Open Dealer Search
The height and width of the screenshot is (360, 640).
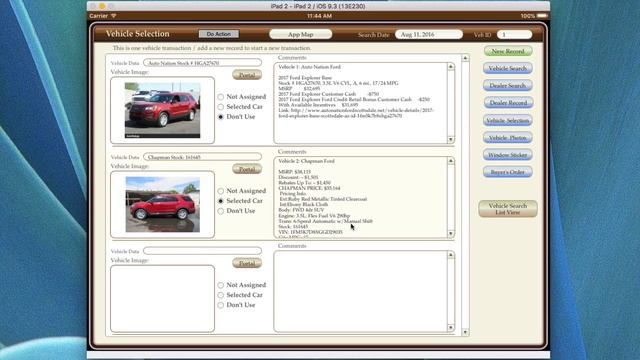tap(508, 86)
